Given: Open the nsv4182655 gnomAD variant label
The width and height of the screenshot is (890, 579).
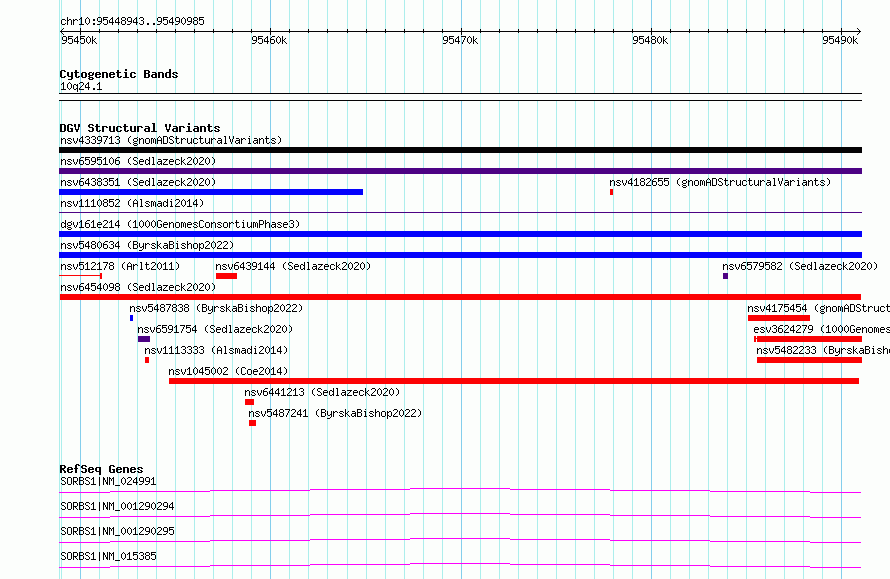Looking at the screenshot, I should click(x=720, y=182).
